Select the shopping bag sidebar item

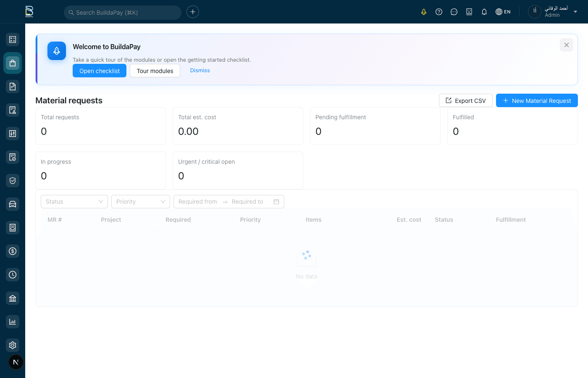[13, 63]
